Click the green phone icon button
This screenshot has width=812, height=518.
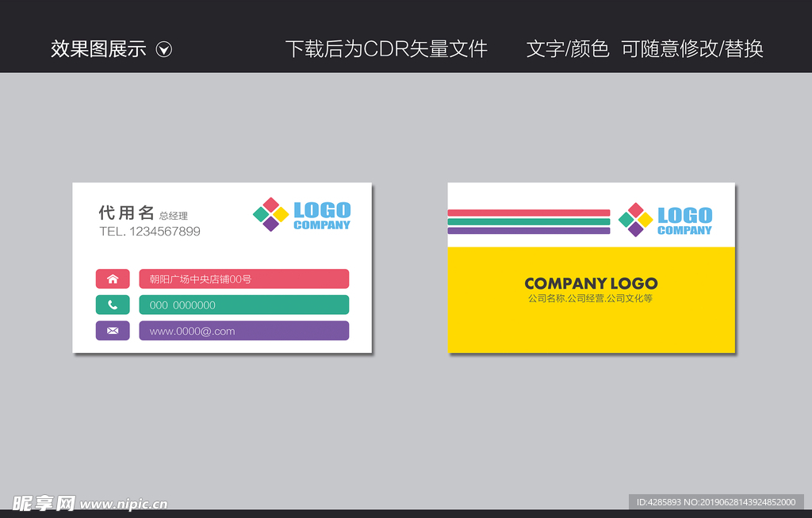(113, 305)
